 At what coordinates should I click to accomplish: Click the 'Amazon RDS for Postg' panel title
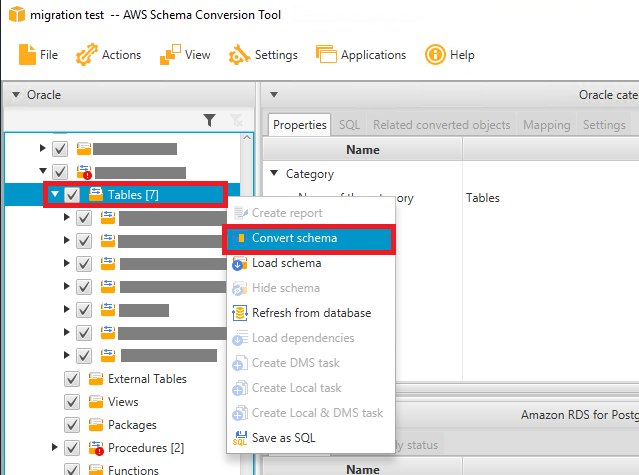pyautogui.click(x=580, y=415)
